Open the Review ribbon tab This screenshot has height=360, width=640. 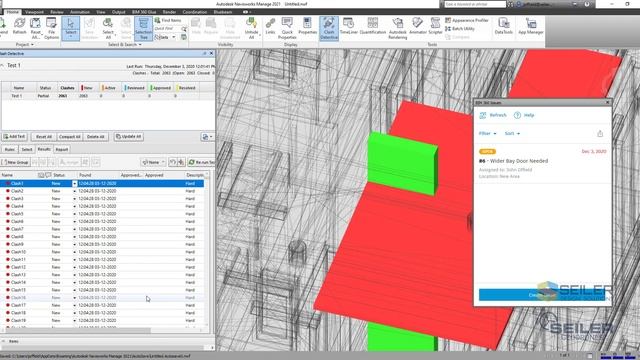coord(57,12)
